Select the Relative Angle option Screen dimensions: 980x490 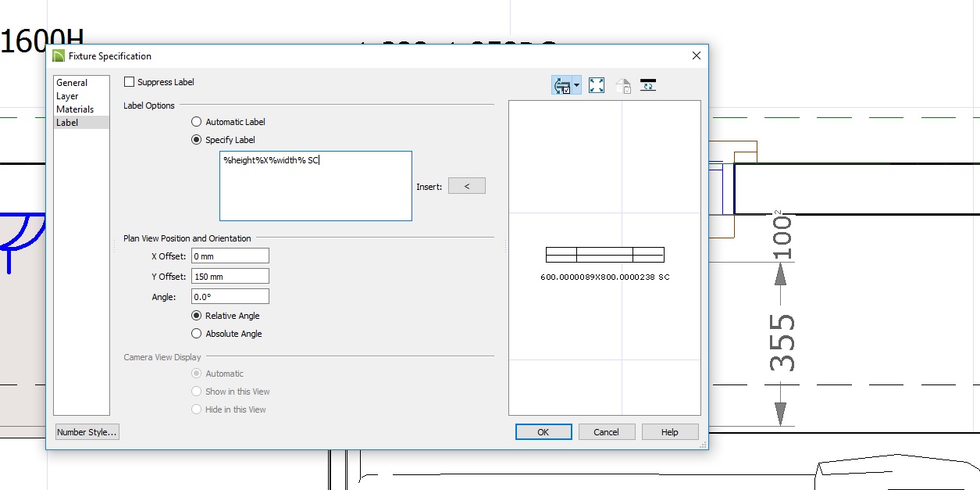[197, 316]
